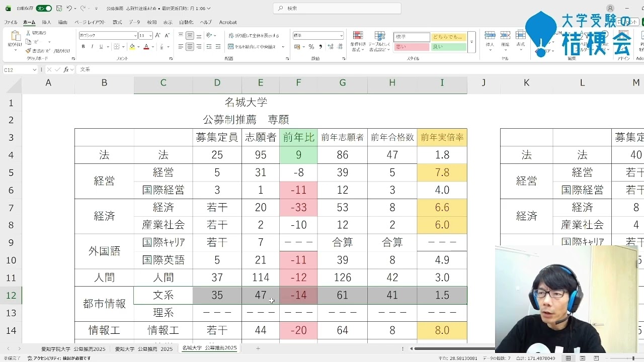644x362 pixels.
Task: Open テーブルとして書式設定 table format
Action: pyautogui.click(x=379, y=41)
